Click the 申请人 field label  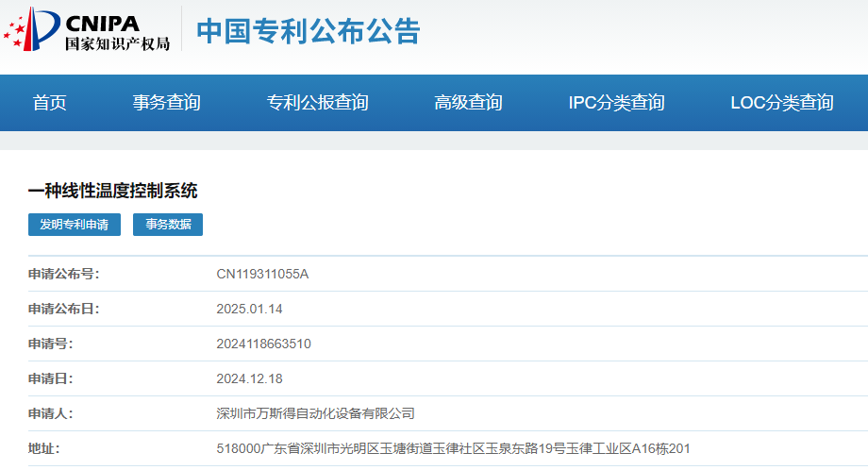click(50, 413)
